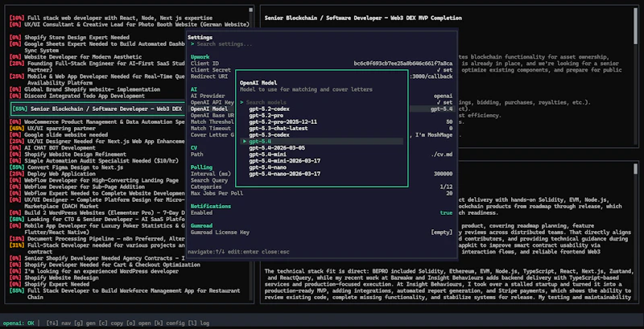
Task: Click the Polling section header in Settings
Action: (x=201, y=167)
